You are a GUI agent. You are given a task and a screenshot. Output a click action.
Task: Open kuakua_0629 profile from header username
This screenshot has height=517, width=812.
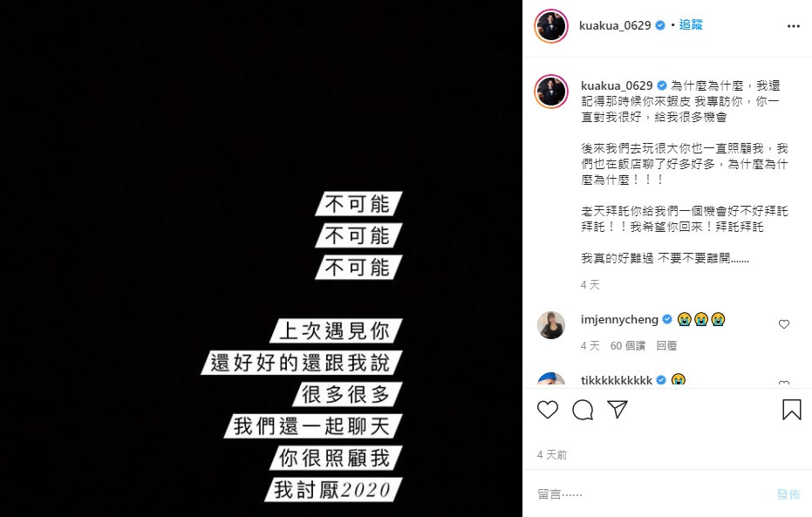[x=615, y=25]
